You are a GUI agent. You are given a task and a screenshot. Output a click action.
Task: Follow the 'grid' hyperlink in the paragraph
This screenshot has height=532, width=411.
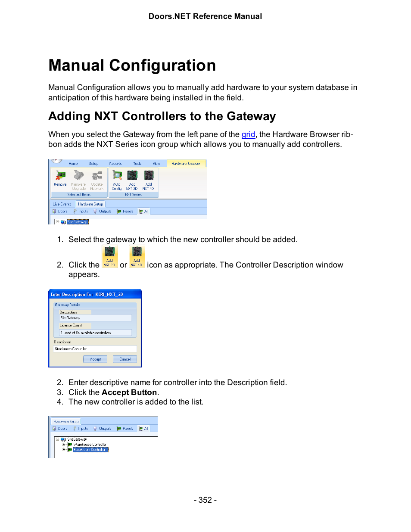click(248, 134)
